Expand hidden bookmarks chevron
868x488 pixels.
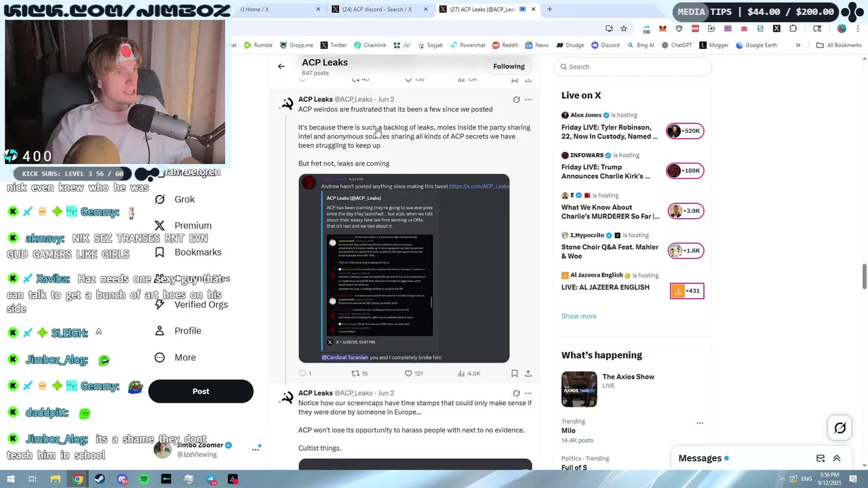point(798,45)
